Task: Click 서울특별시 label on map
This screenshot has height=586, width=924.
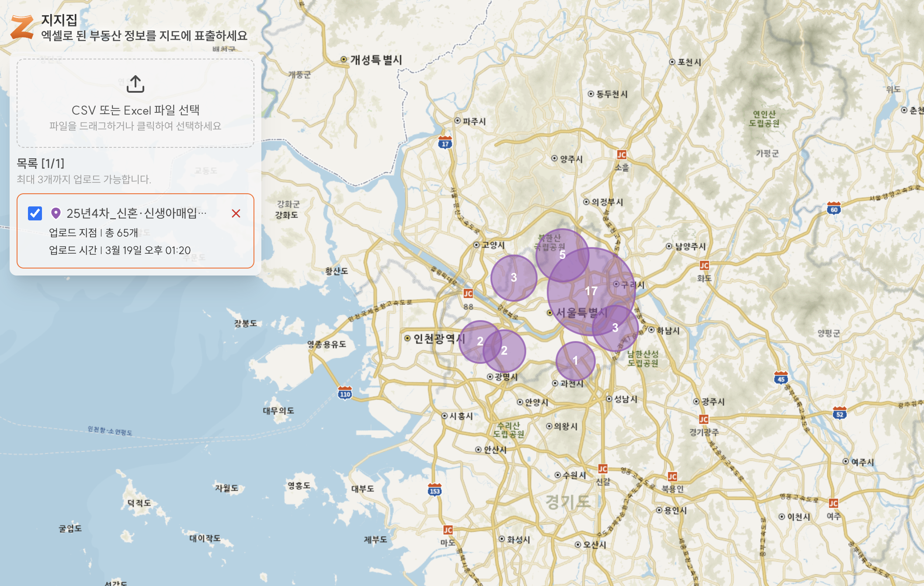Action: pos(581,313)
